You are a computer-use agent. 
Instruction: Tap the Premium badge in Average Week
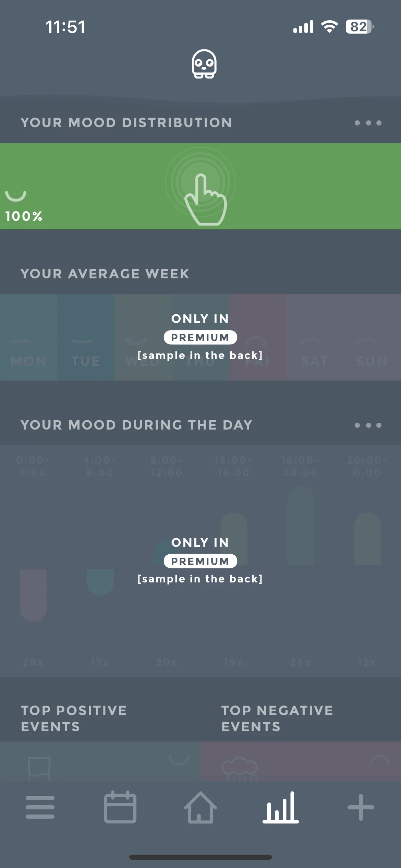pos(200,337)
